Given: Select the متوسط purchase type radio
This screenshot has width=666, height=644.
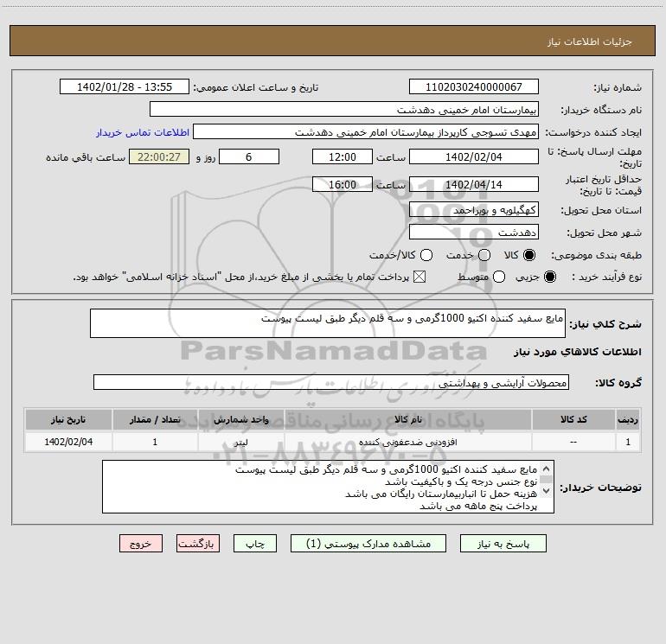Looking at the screenshot, I should point(499,277).
